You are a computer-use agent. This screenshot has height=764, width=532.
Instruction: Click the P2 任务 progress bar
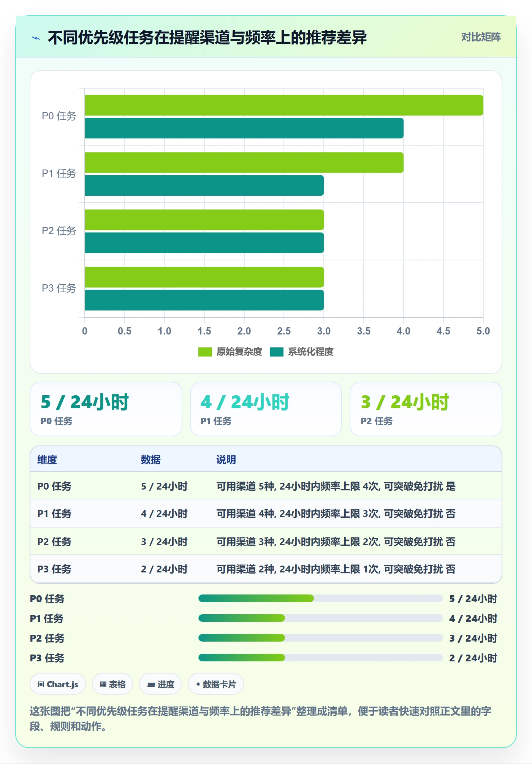tap(321, 638)
